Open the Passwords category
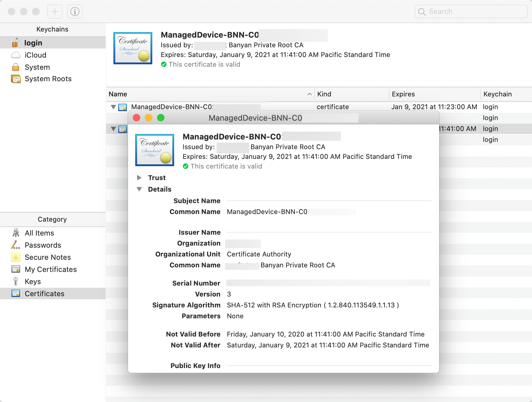Screen dimensions: 532x402 tap(43, 245)
